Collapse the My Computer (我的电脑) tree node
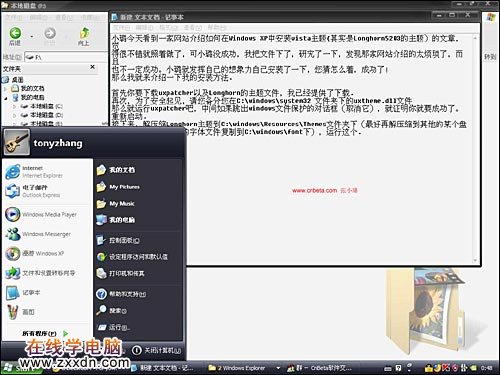Viewport: 500px width, 375px height. [6, 97]
